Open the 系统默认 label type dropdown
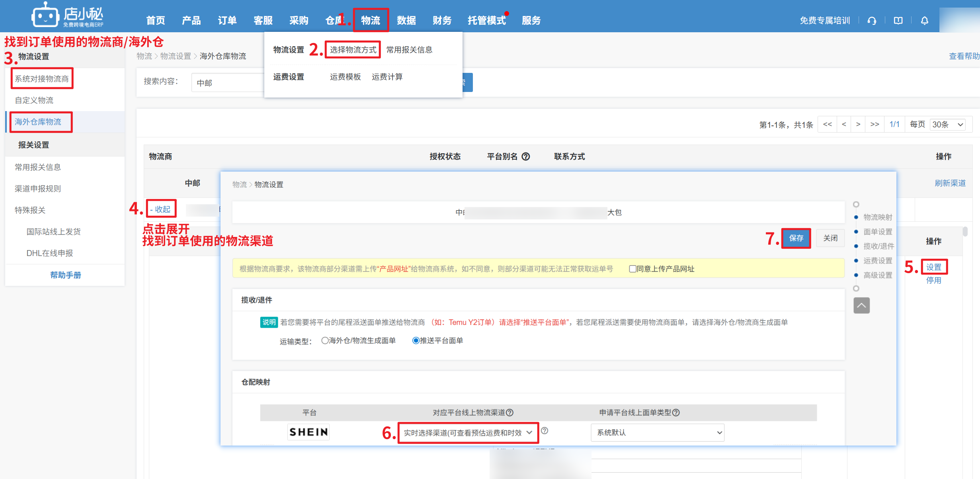 (x=657, y=432)
